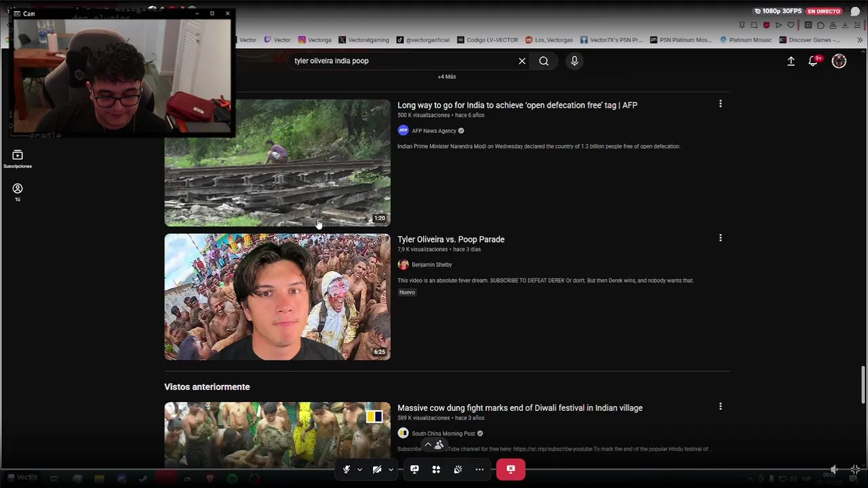The height and width of the screenshot is (488, 868).
Task: Open 'Long way to go for India' title
Action: point(517,105)
